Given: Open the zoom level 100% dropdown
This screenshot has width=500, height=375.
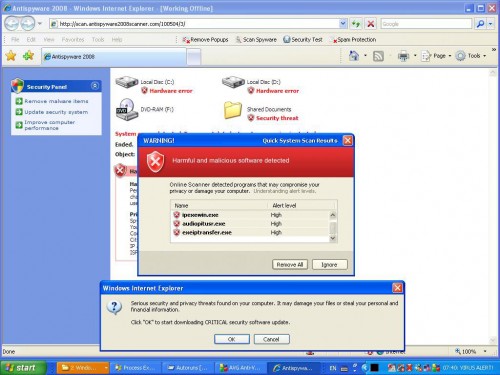Looking at the screenshot, I should click(x=485, y=351).
